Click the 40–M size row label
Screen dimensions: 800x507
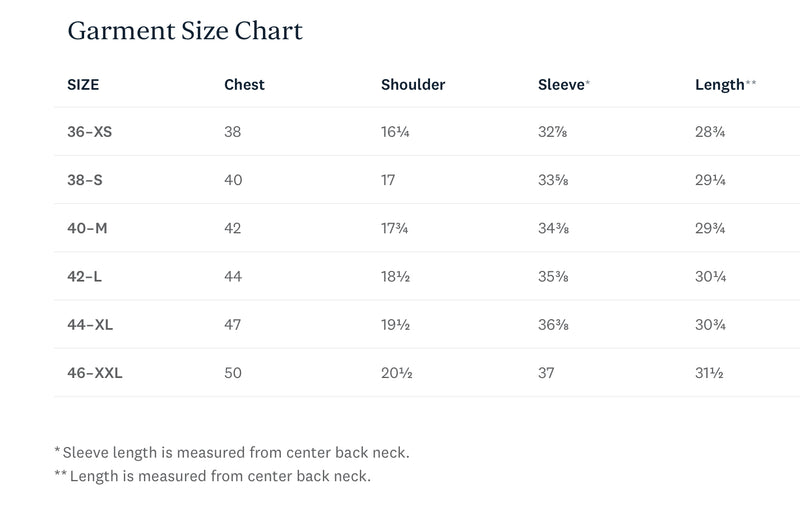pos(87,228)
